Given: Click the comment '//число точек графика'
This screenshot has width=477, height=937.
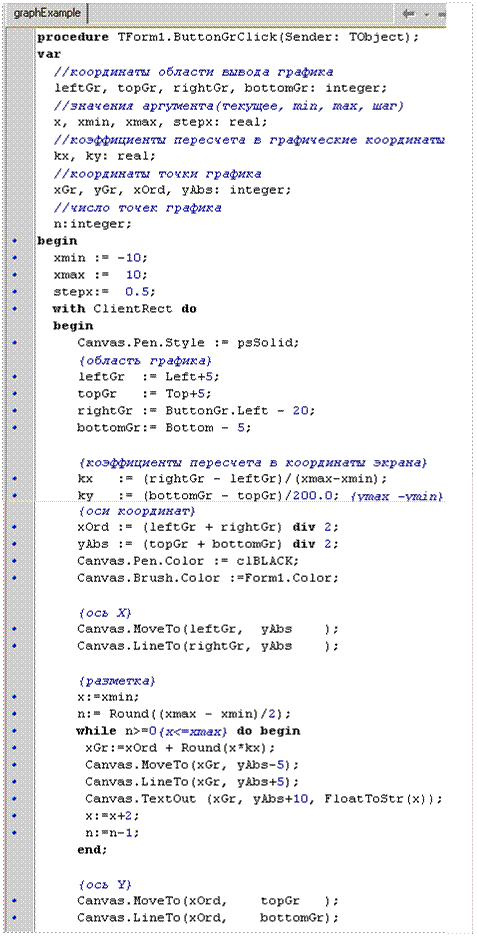Looking at the screenshot, I should 137,208.
